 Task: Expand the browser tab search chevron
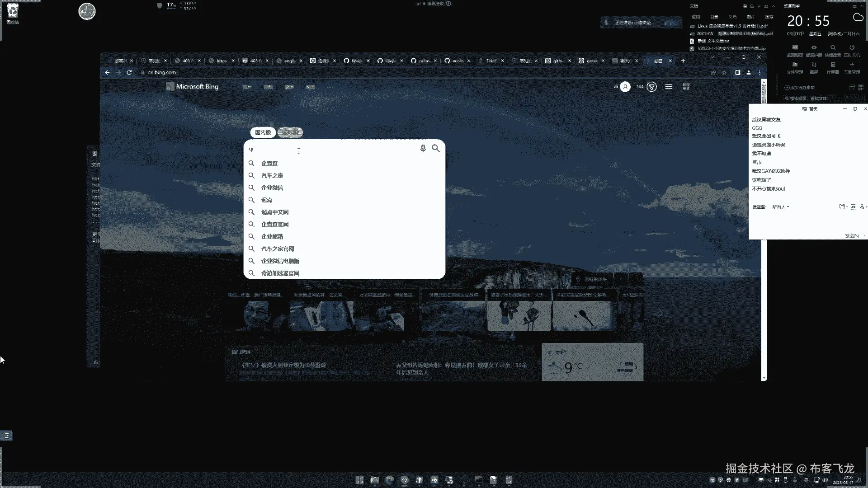712,57
